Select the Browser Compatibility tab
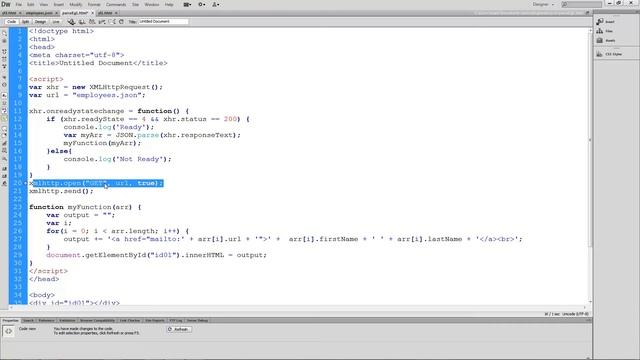Image resolution: width=640 pixels, height=360 pixels. click(x=97, y=321)
